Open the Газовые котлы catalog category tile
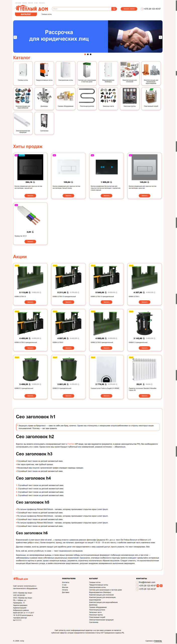 (x=23, y=73)
